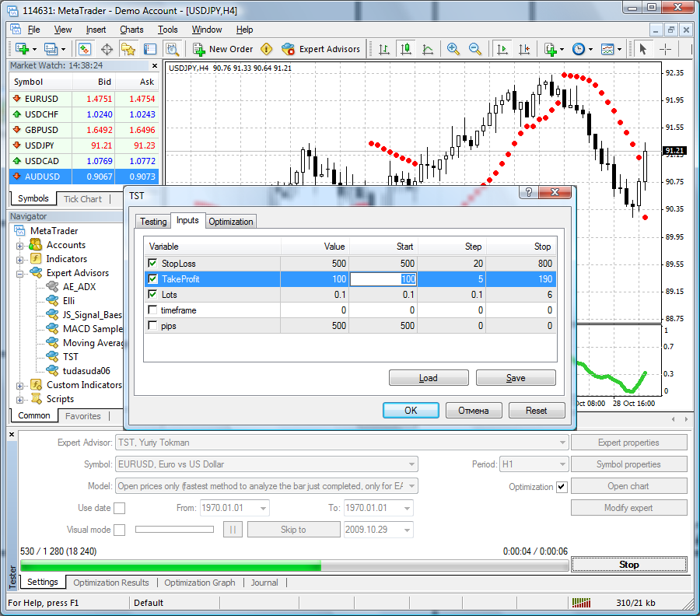Switch chart to bar chart
The width and height of the screenshot is (700, 616).
tap(384, 49)
